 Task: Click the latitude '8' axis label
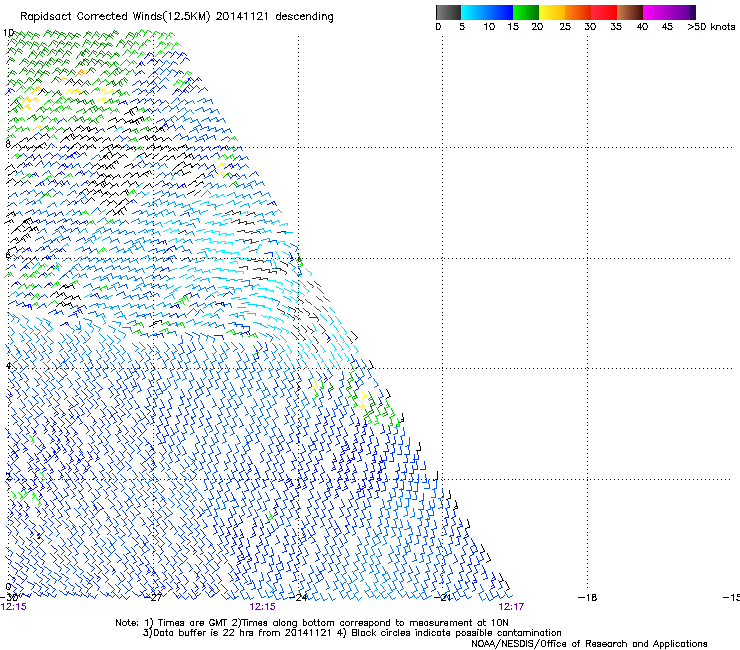point(8,143)
